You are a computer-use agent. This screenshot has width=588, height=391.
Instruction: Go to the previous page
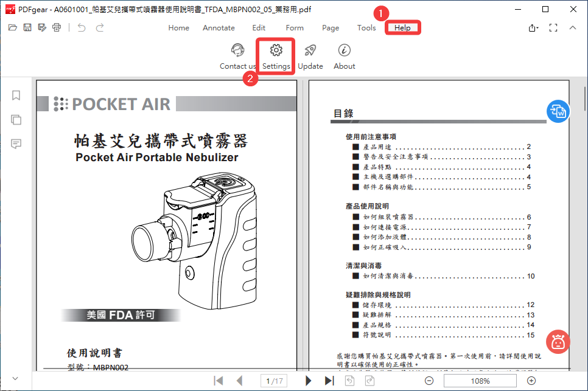point(239,381)
